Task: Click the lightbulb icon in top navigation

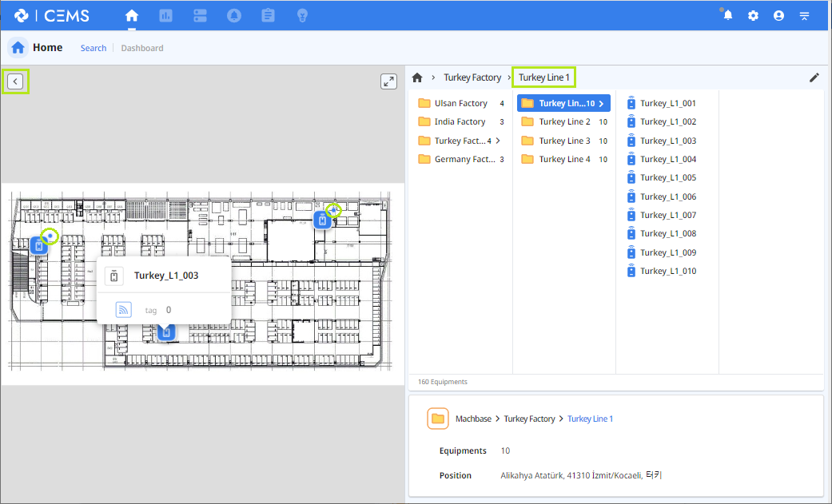Action: click(x=302, y=15)
